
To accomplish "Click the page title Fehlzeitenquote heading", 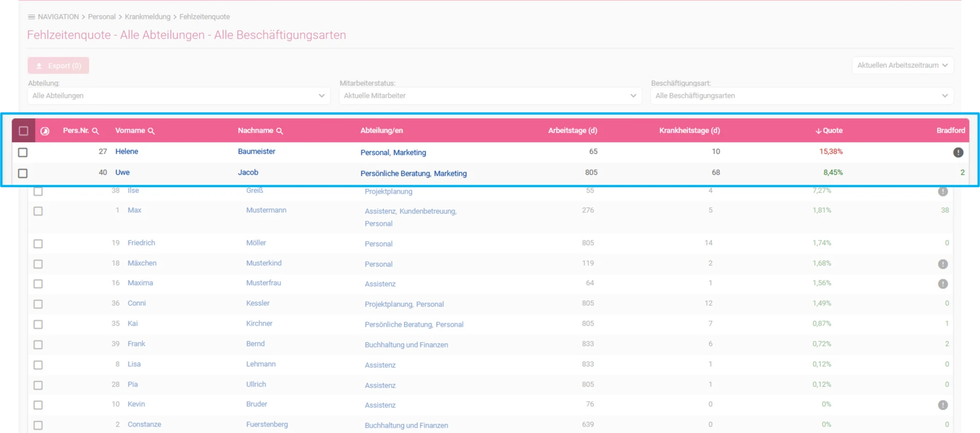I will [x=186, y=35].
